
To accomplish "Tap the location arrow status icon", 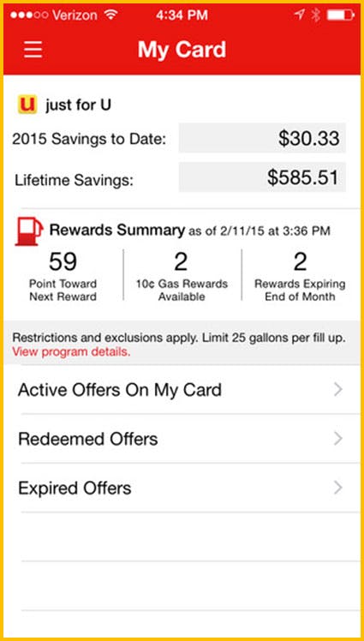I will coord(299,15).
